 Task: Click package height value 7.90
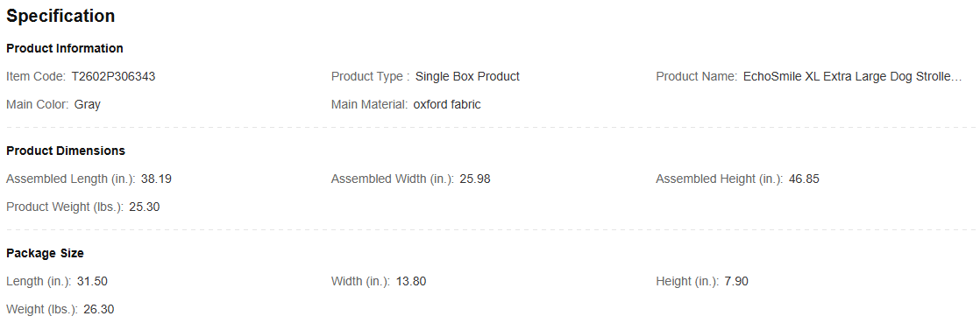tap(736, 281)
